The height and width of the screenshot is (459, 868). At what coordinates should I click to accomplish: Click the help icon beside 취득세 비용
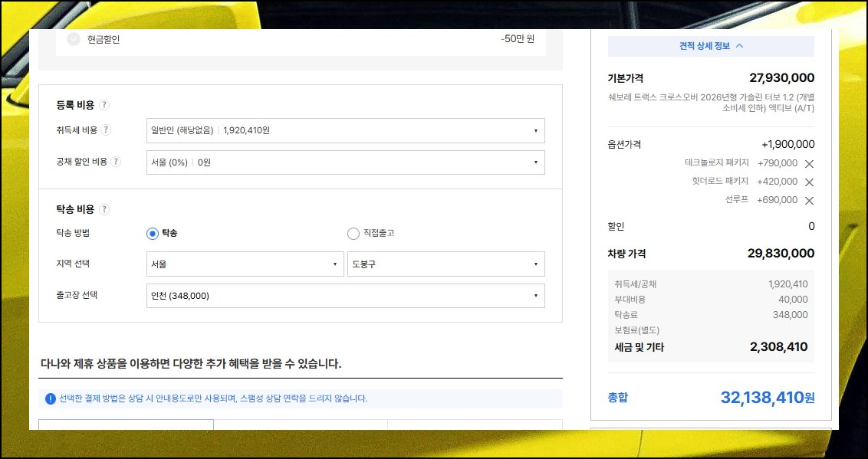[106, 130]
